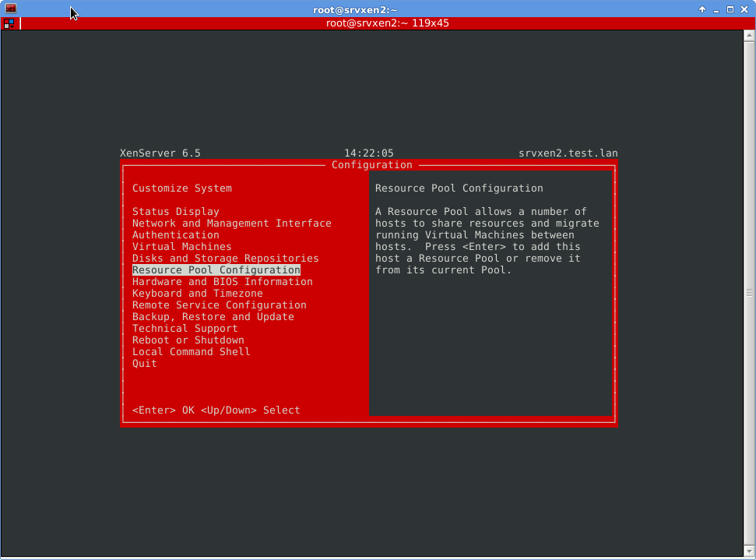The width and height of the screenshot is (756, 560).
Task: Click the terminal app icon in title bar
Action: (11, 9)
